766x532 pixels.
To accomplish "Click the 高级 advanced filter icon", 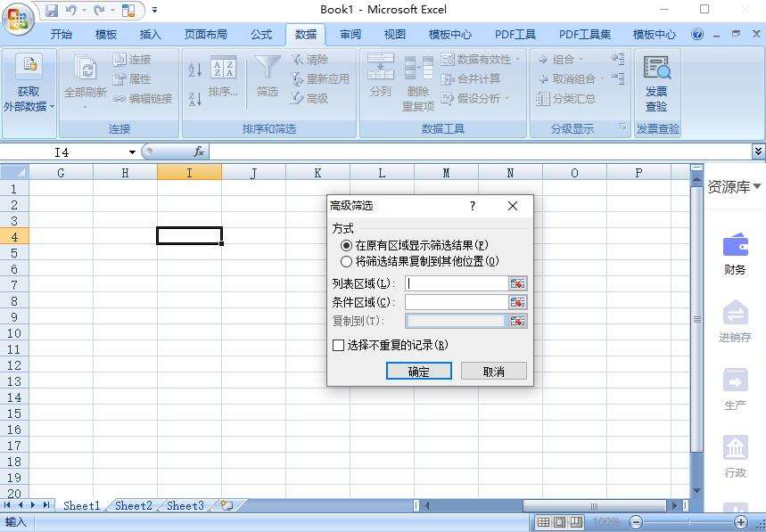I will tap(298, 99).
